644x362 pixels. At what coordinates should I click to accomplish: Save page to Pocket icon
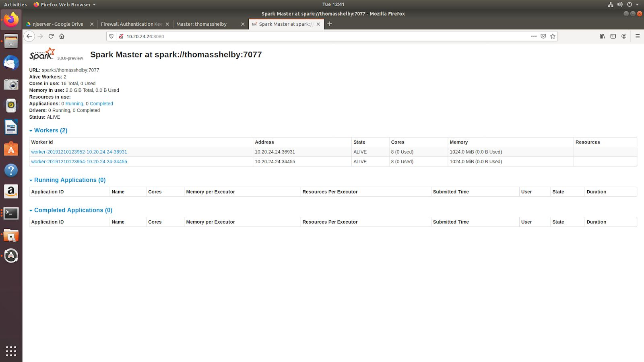(x=543, y=36)
